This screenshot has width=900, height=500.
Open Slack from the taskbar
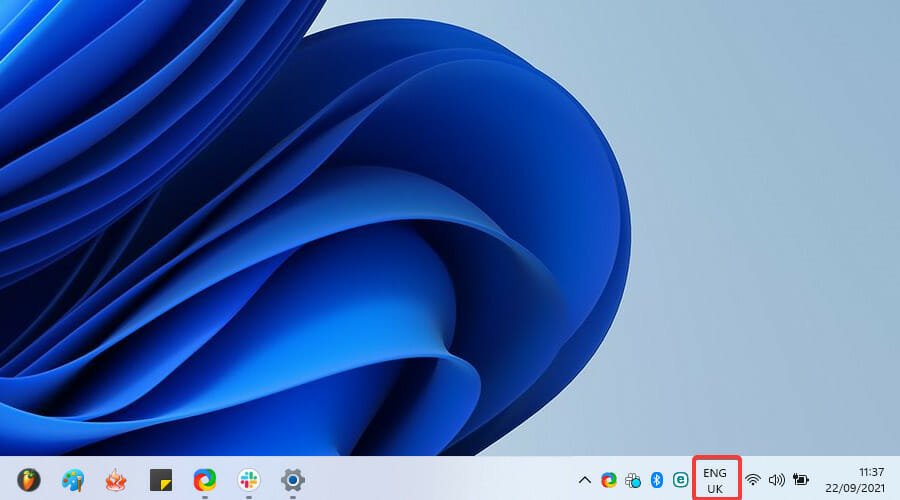pyautogui.click(x=249, y=479)
